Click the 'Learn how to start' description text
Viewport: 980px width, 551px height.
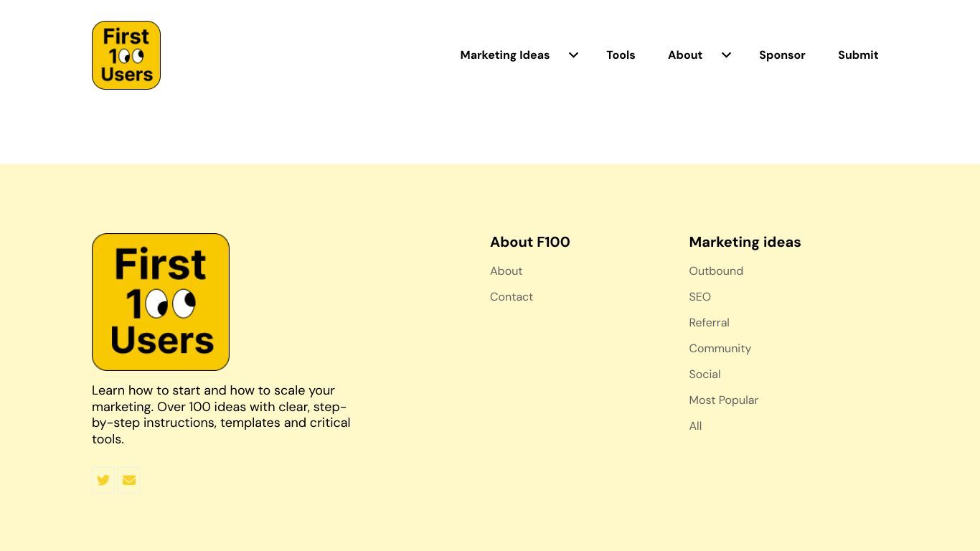tap(221, 415)
